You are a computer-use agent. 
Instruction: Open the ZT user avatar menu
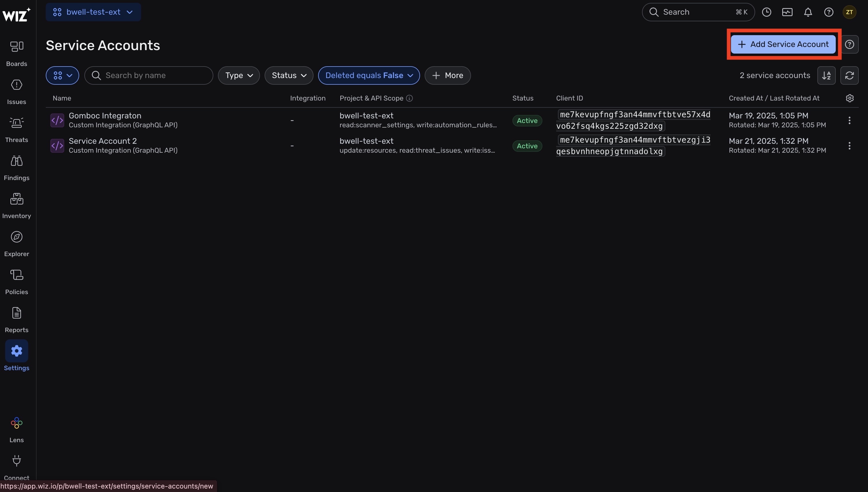(849, 12)
